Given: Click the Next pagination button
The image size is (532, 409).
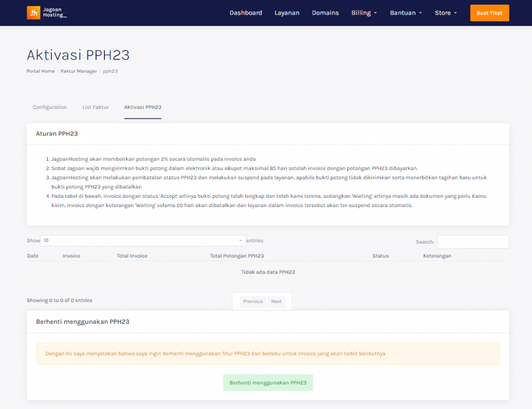Looking at the screenshot, I should [276, 302].
